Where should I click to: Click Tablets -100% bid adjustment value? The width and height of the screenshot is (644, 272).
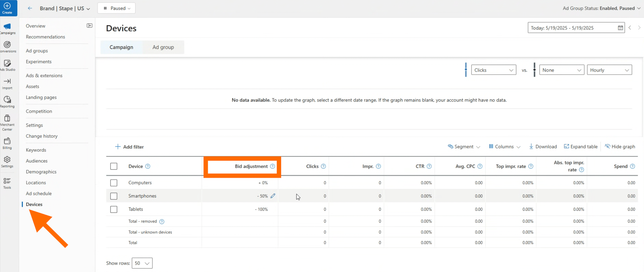coord(261,209)
